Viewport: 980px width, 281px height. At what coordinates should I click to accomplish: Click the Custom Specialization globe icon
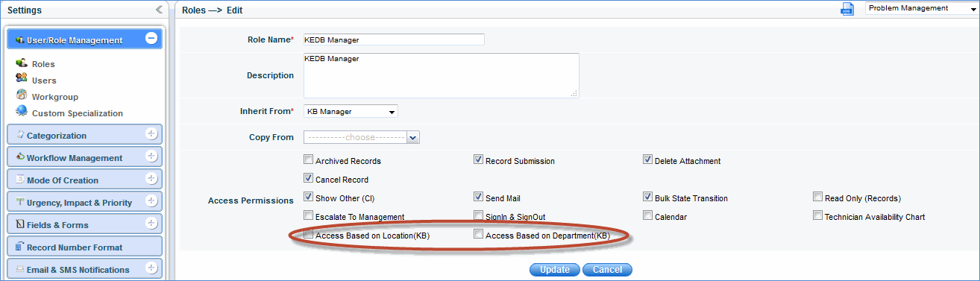point(22,112)
